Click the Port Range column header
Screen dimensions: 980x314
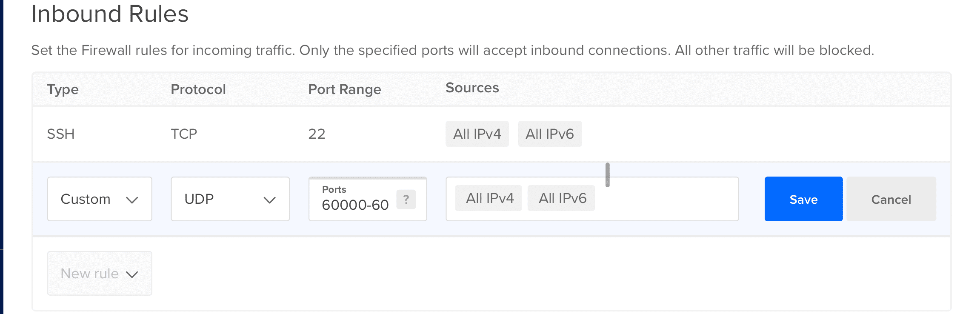coord(345,89)
